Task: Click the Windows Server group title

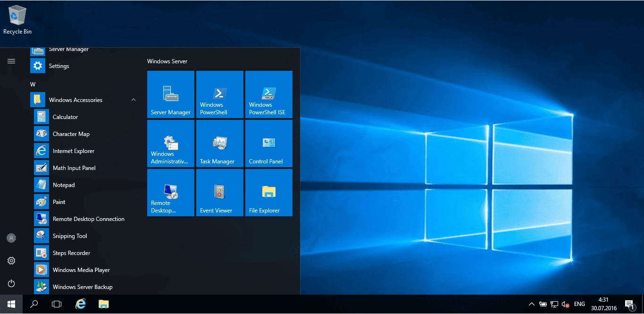Action: click(167, 61)
